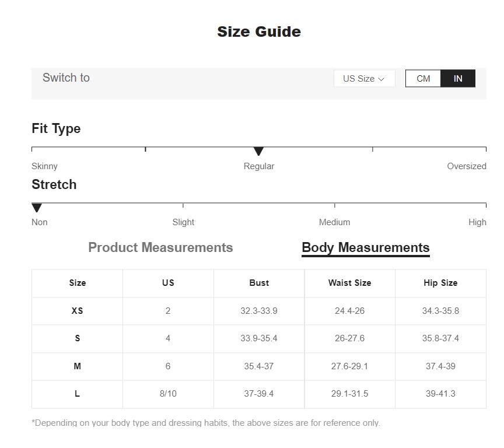Image resolution: width=504 pixels, height=448 pixels.
Task: Click the Slight stretch label
Action: point(183,222)
